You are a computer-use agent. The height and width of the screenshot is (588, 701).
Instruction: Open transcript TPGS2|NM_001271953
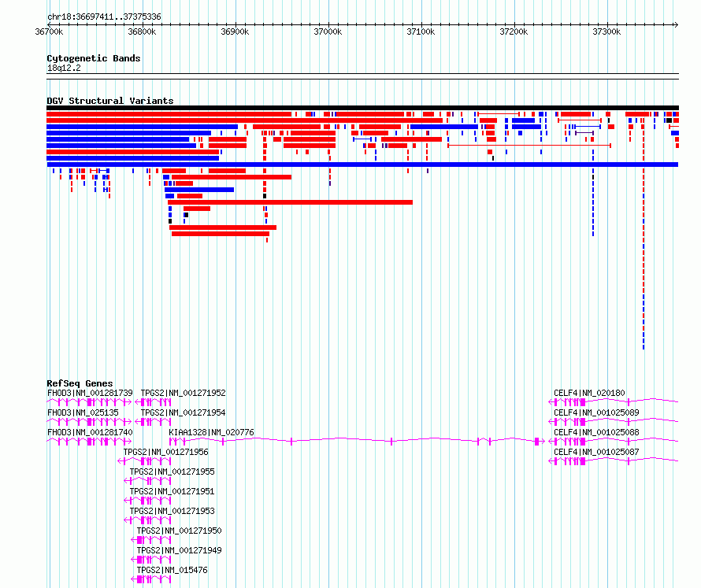click(x=172, y=511)
